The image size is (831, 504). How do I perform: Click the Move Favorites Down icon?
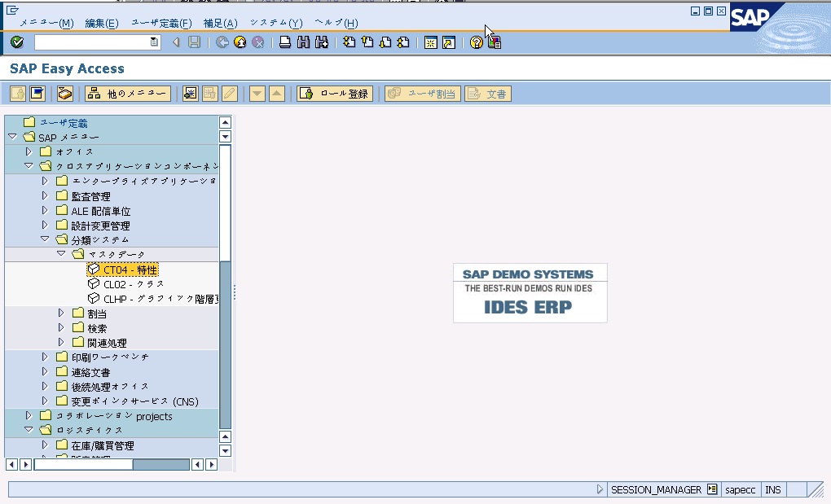[x=257, y=94]
